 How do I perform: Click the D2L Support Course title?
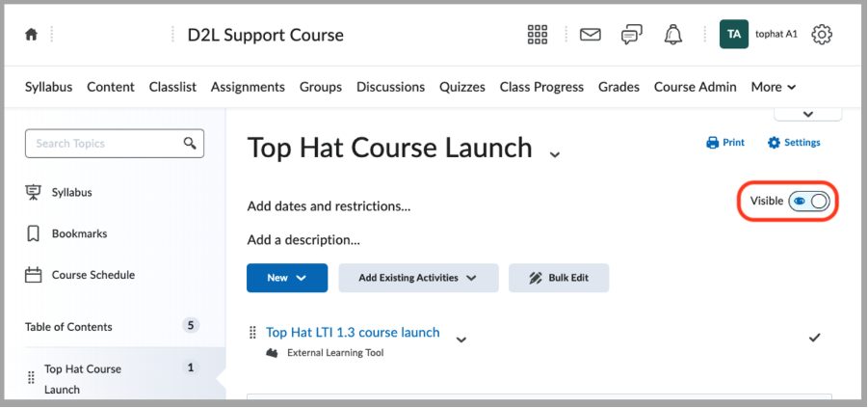[266, 35]
